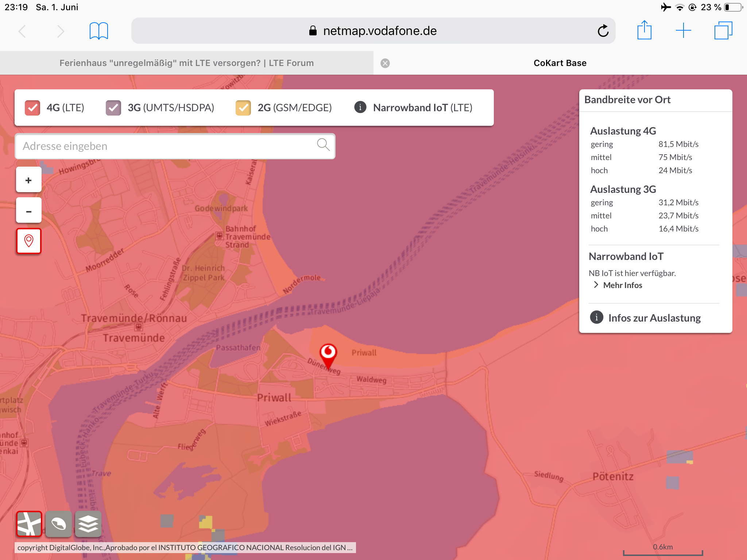Focus the Adresse eingeben search field
Screen dimensions: 747x560
point(175,146)
